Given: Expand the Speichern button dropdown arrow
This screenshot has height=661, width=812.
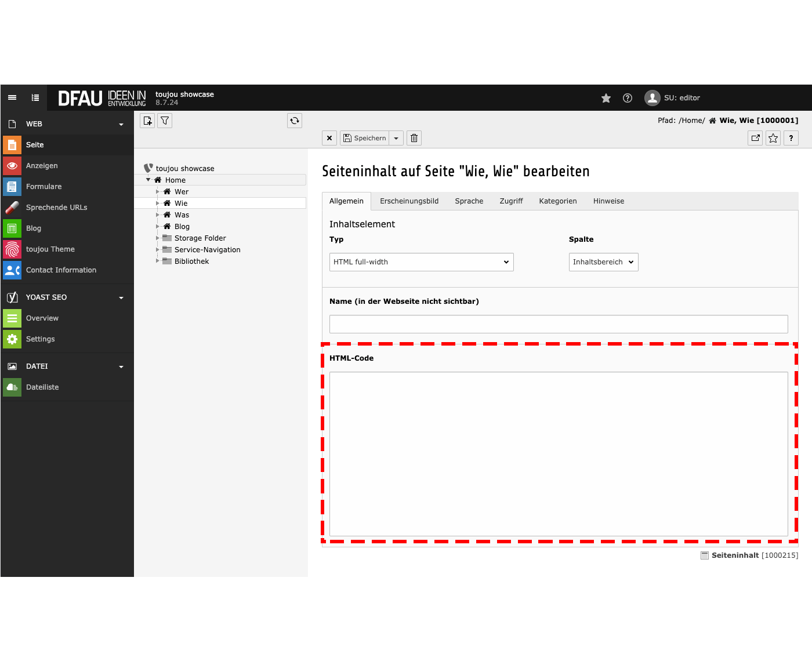Looking at the screenshot, I should click(x=396, y=138).
